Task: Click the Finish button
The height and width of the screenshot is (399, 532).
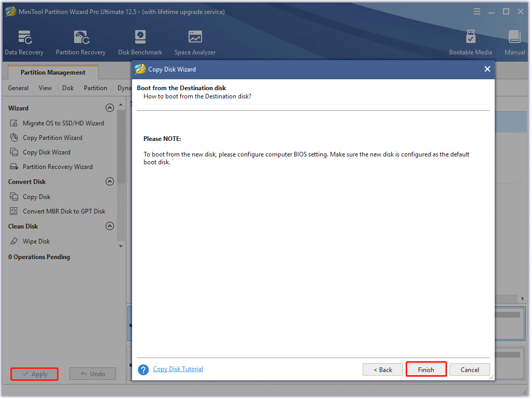Action: point(426,370)
